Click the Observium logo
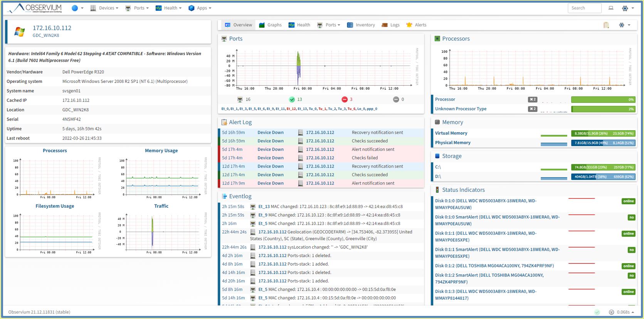The image size is (644, 319). [x=35, y=8]
